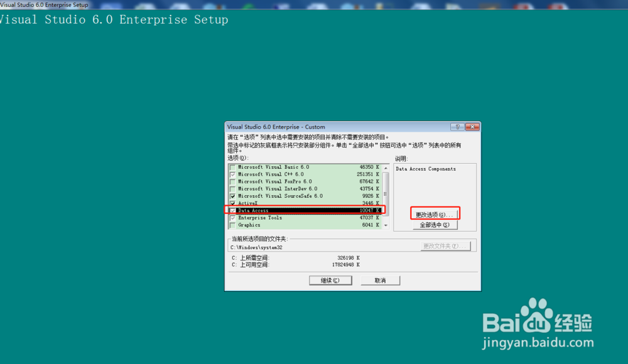Enable the Graphics option checkbox
The image size is (628, 364).
click(233, 225)
